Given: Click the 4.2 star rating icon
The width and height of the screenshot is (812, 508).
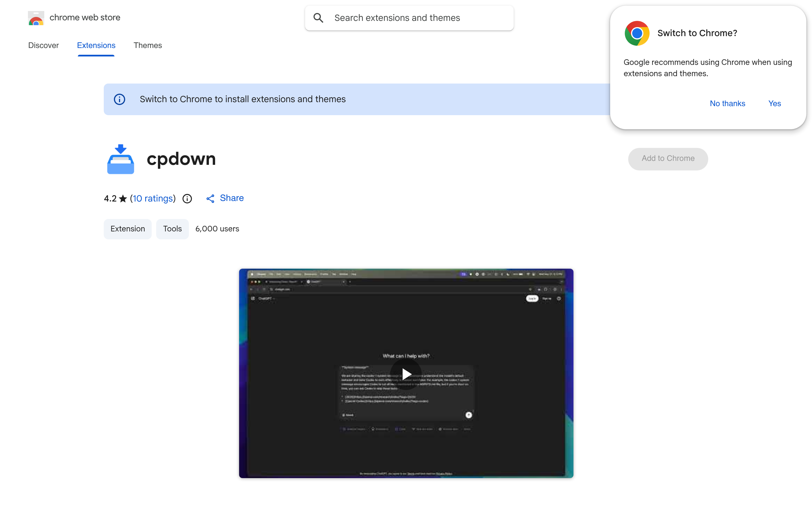Looking at the screenshot, I should (123, 199).
